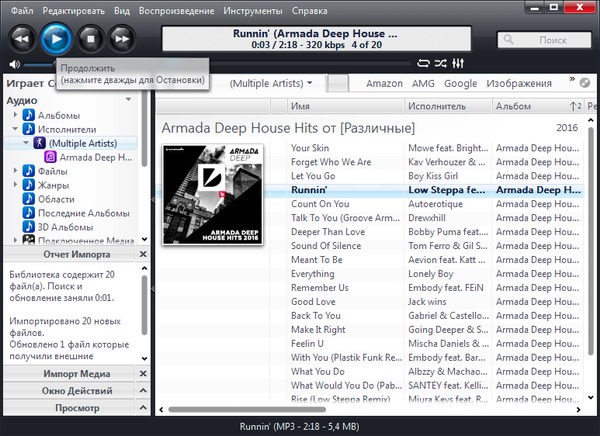This screenshot has height=436, width=600.
Task: Toggle repeat playback mode
Action: pos(422,64)
